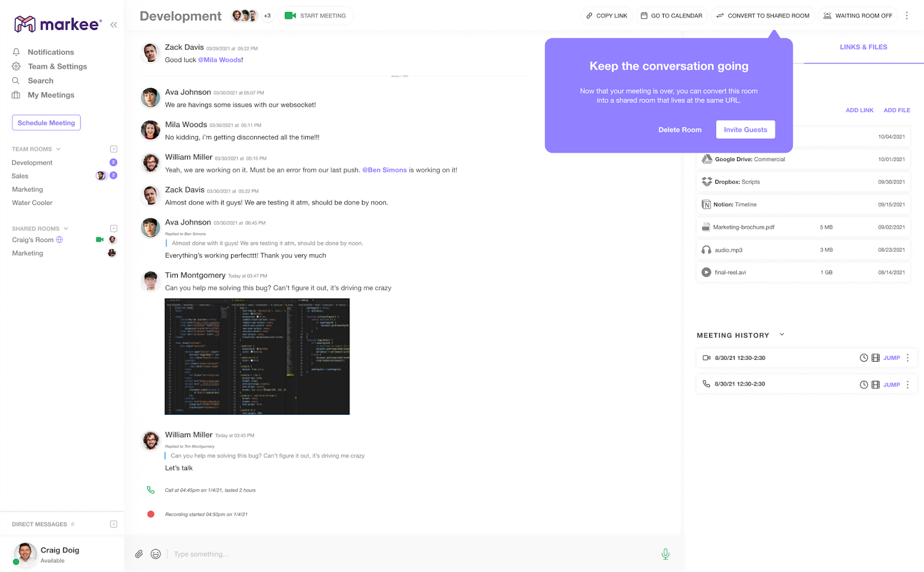The image size is (924, 572).
Task: Open the more options on the phone call row
Action: [x=908, y=385]
